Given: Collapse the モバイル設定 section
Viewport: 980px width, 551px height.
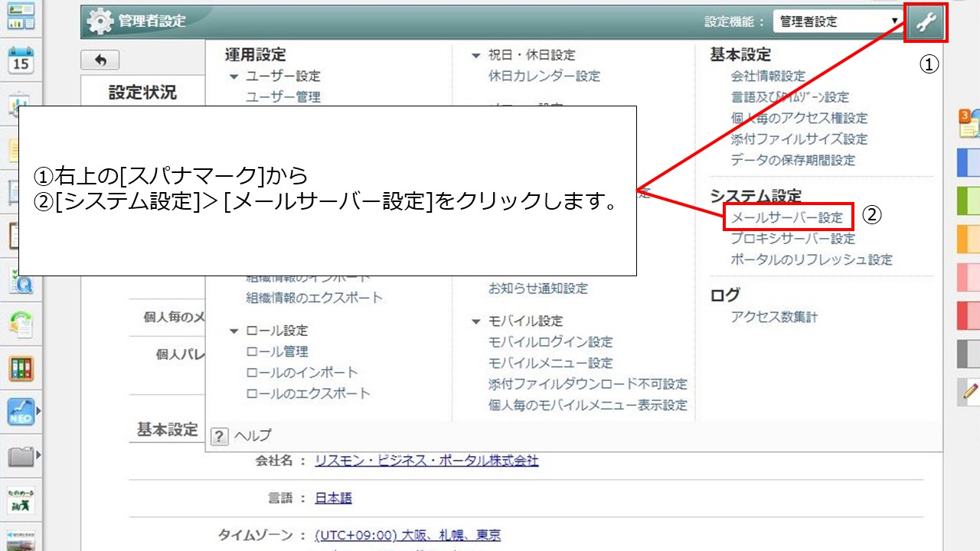Looking at the screenshot, I should [477, 321].
